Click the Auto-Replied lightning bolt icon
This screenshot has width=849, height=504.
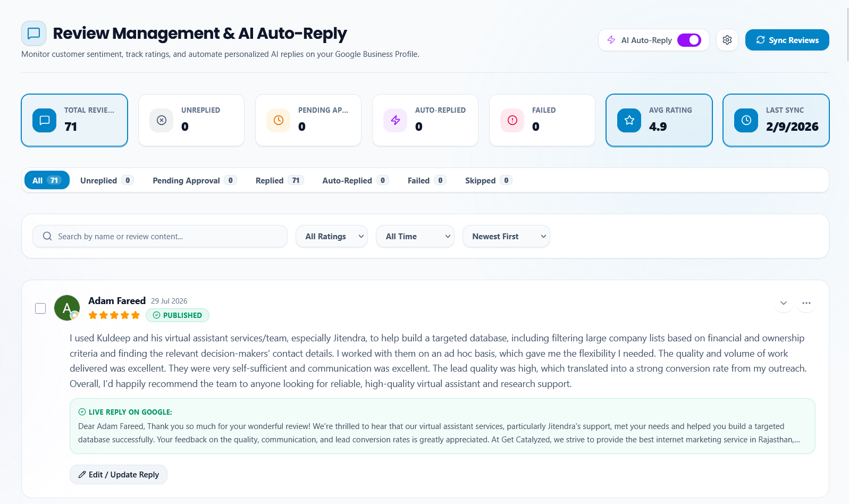coord(396,120)
